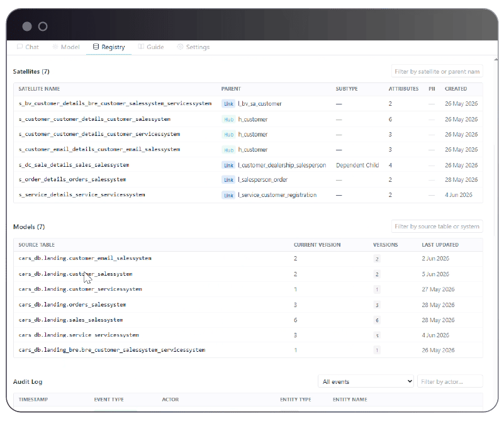Open cars_db.landing.customer_email_salessystem model
The width and height of the screenshot is (504, 421).
85,258
